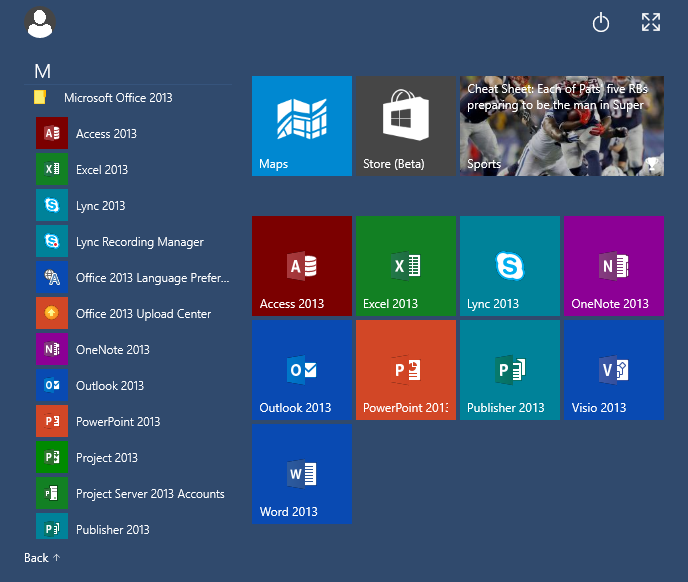The image size is (688, 582).
Task: Open the user account avatar
Action: (40, 22)
